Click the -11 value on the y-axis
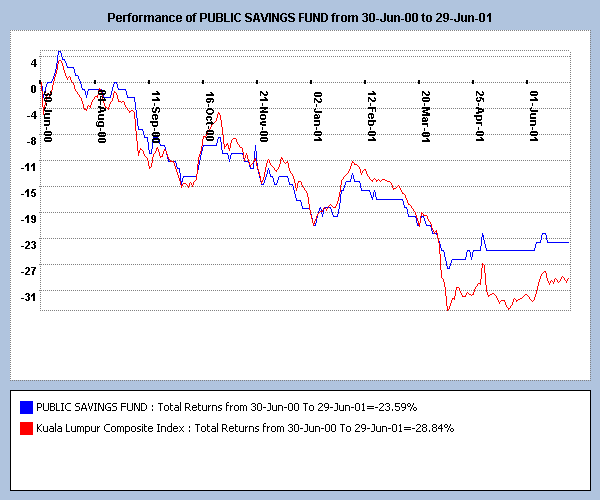600x500 pixels. (29, 167)
